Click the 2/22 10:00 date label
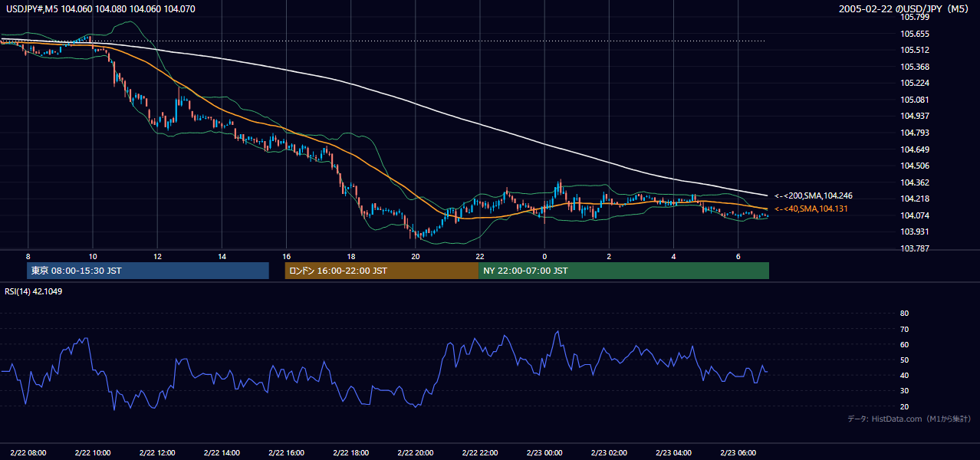980x460 pixels. pos(92,452)
